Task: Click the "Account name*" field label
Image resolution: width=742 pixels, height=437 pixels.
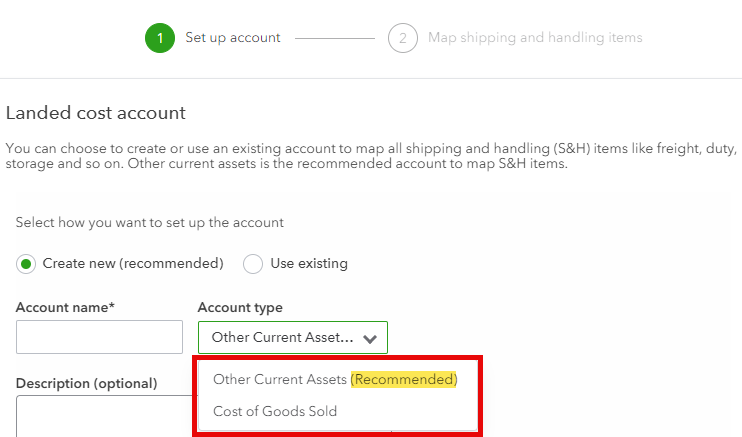Action: pyautogui.click(x=65, y=307)
